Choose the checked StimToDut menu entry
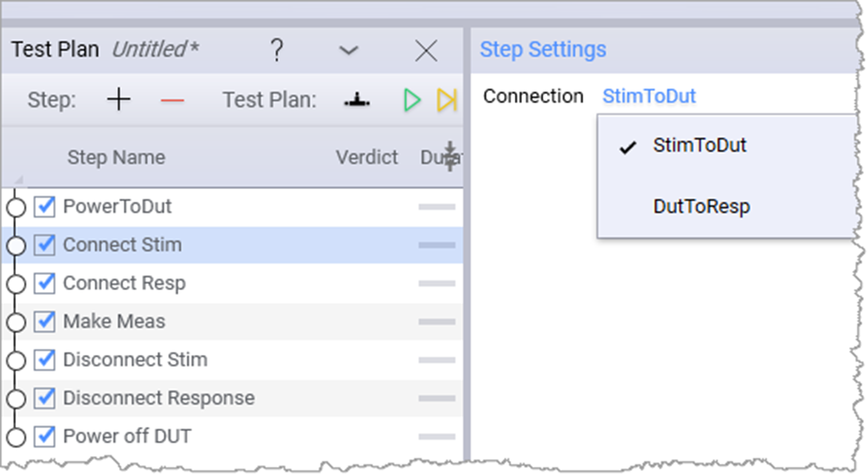868x475 pixels. tap(699, 145)
